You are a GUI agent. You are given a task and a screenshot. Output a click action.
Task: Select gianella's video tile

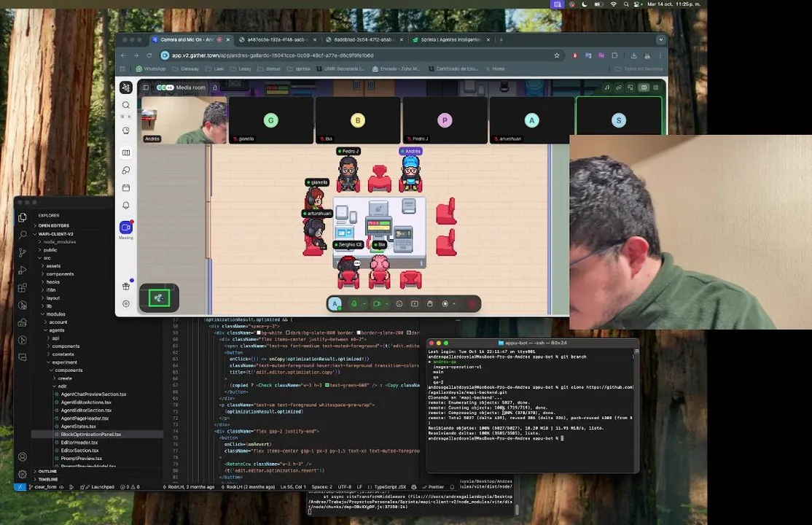click(x=271, y=120)
